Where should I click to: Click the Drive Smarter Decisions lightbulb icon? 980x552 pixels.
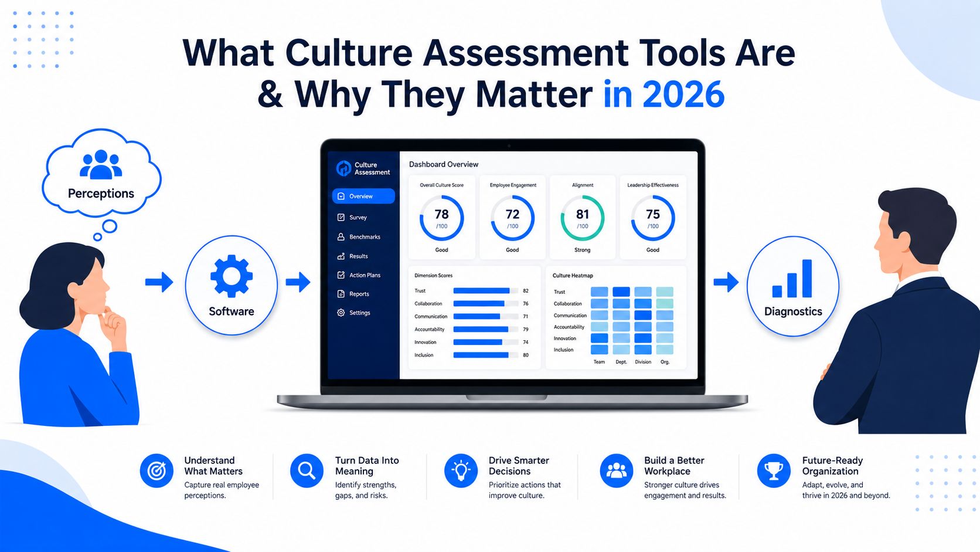[461, 470]
